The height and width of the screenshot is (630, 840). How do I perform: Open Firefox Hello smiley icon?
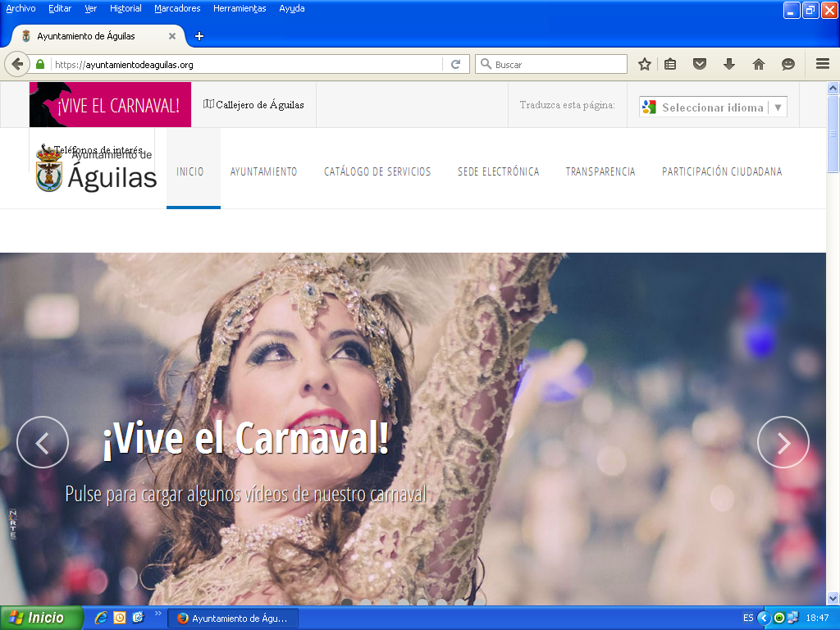pos(788,63)
